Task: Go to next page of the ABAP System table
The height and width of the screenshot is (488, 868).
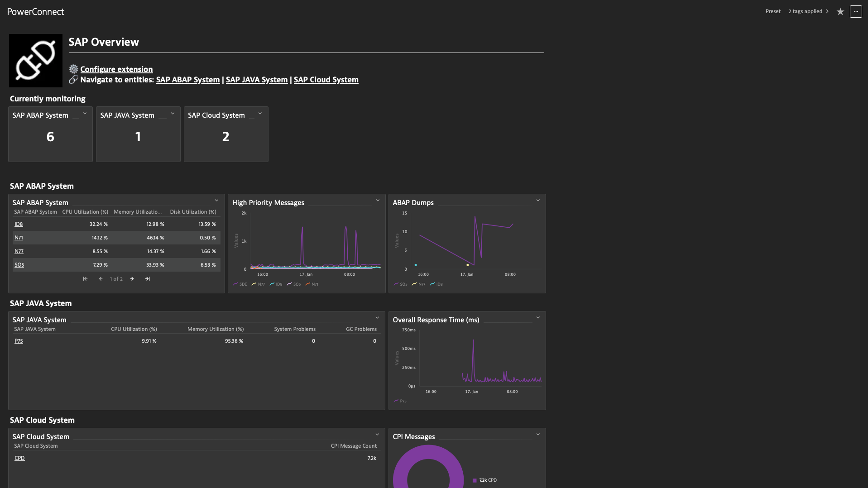Action: (132, 279)
